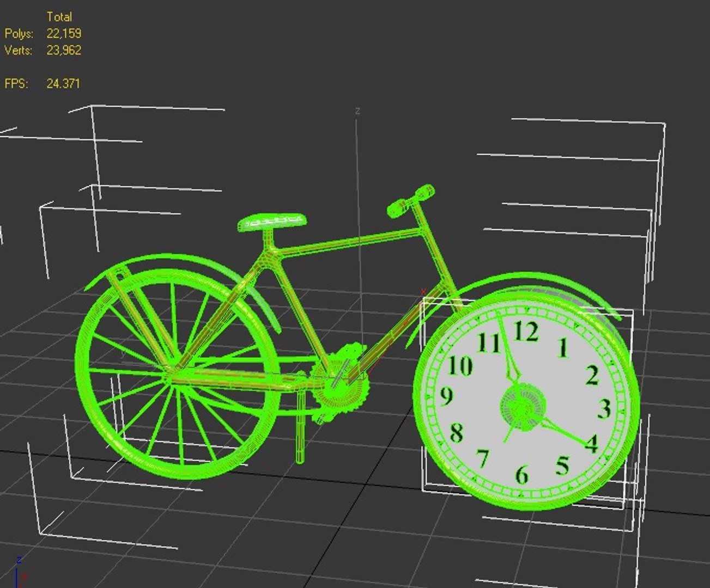Viewport: 710px width, 588px height.
Task: Click the number 3 on clock face
Action: click(604, 409)
